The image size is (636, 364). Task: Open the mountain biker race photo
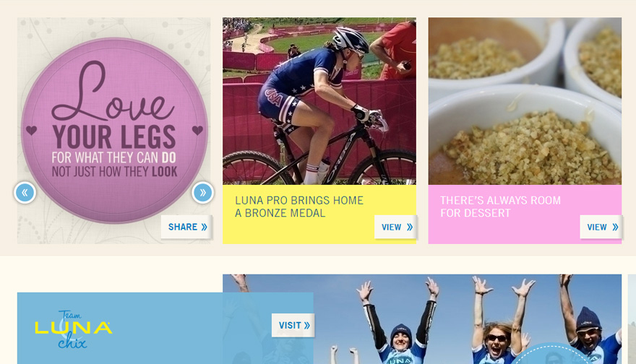[319, 101]
